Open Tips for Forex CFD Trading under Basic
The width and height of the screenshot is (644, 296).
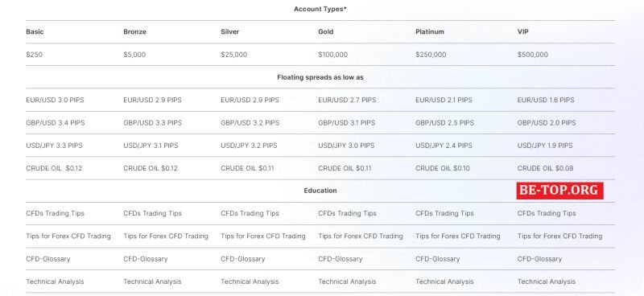(x=68, y=236)
